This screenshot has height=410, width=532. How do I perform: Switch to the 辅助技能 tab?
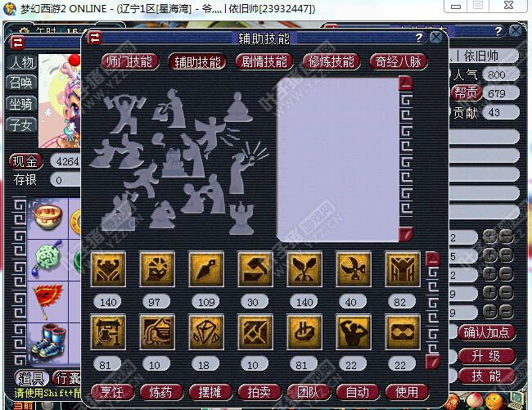(197, 62)
